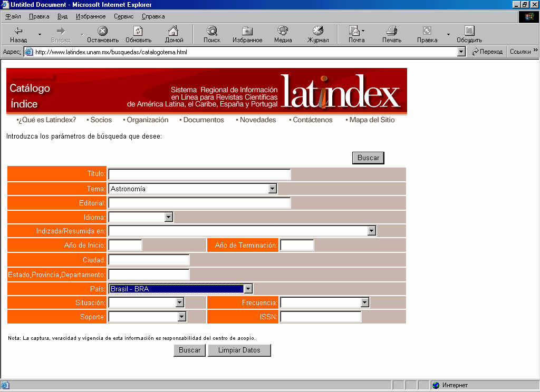The height and width of the screenshot is (392, 540).
Task: Click the Refresh (Обновить) toolbar icon
Action: [x=138, y=31]
